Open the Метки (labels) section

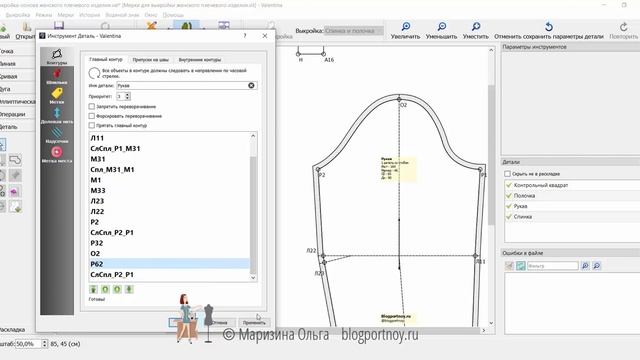tap(57, 96)
